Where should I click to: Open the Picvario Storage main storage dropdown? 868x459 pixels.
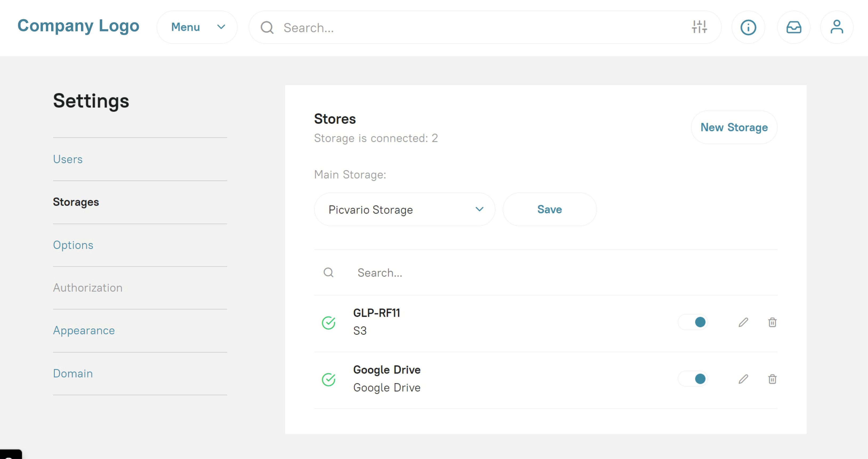[404, 210]
